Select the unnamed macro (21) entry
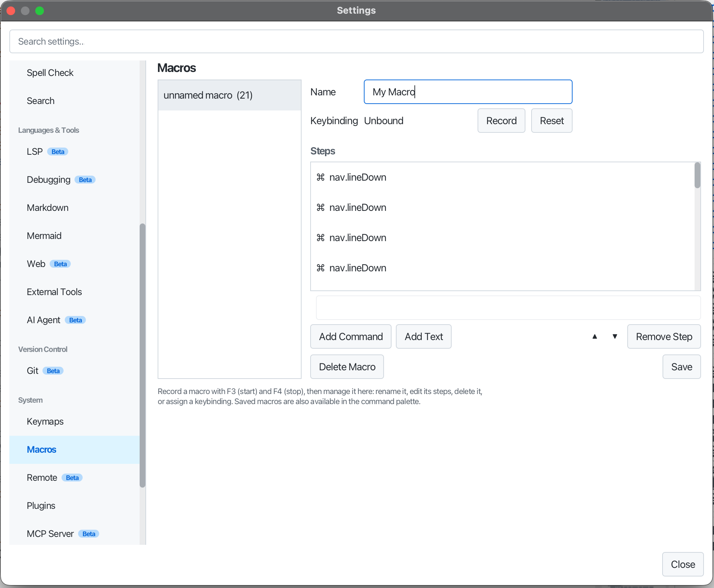Viewport: 714px width, 588px height. click(230, 95)
